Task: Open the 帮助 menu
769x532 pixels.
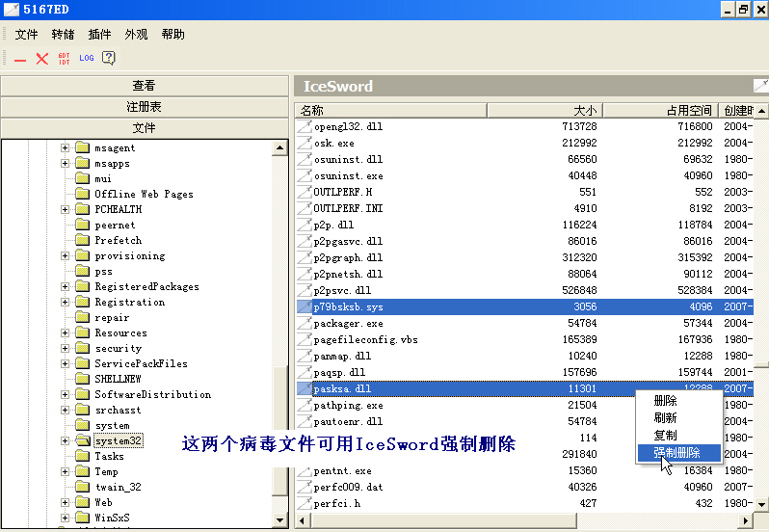Action: [172, 35]
